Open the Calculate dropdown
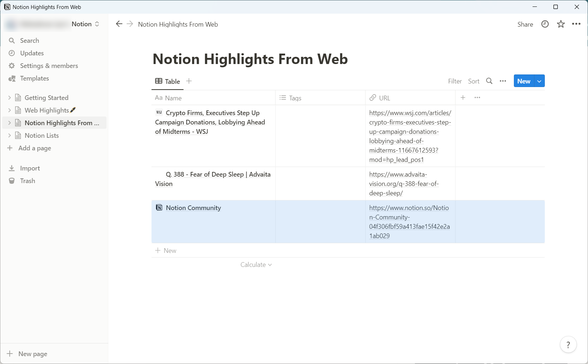Viewport: 588px width, 364px height. [256, 265]
